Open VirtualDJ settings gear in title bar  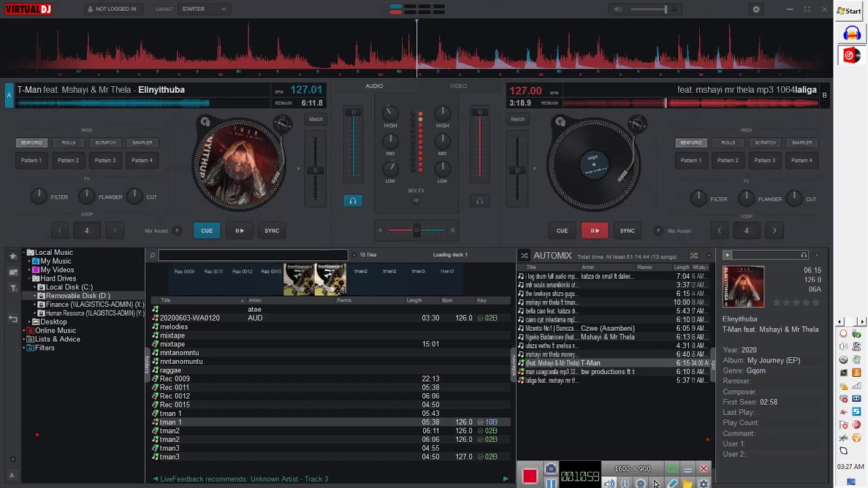click(x=756, y=9)
